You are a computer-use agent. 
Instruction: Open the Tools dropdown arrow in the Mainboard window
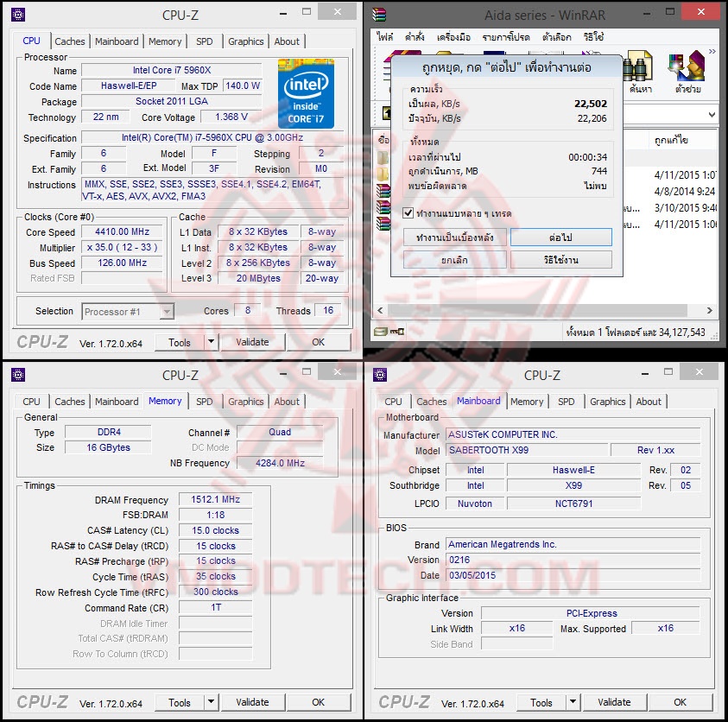[573, 702]
